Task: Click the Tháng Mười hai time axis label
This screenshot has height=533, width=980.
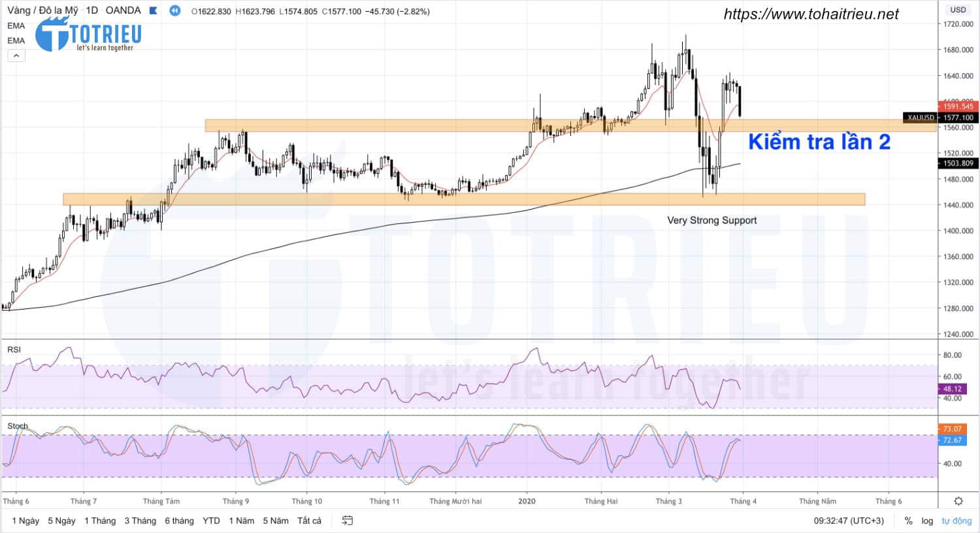Action: pos(455,501)
